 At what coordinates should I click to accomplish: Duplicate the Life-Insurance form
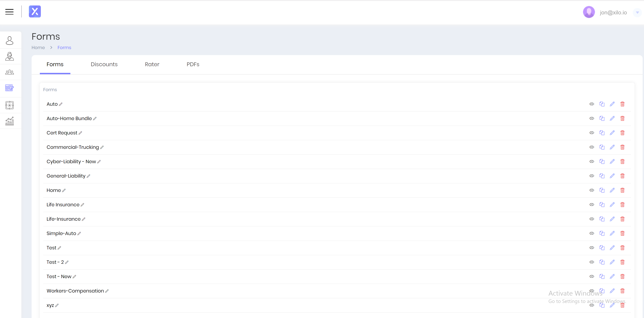(x=602, y=219)
